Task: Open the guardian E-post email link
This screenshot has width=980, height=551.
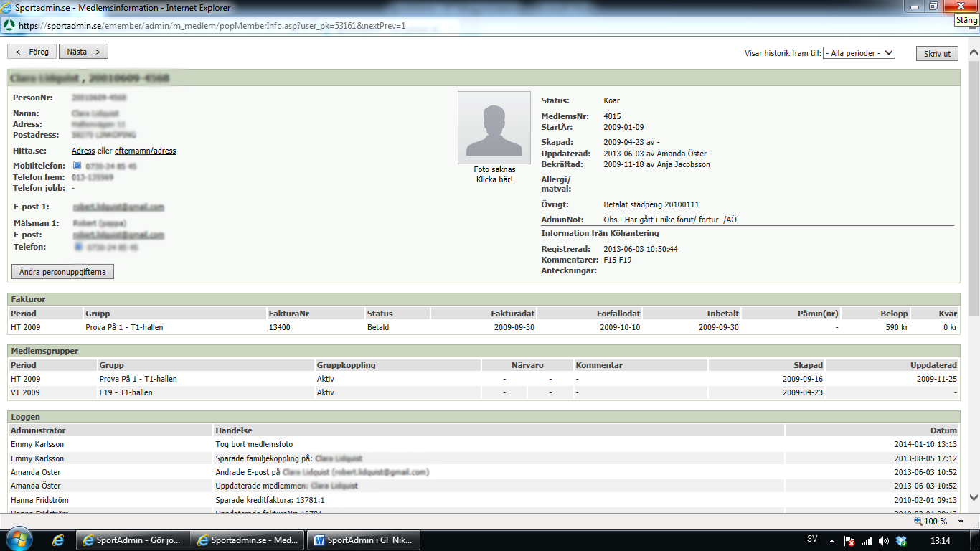Action: [x=118, y=235]
